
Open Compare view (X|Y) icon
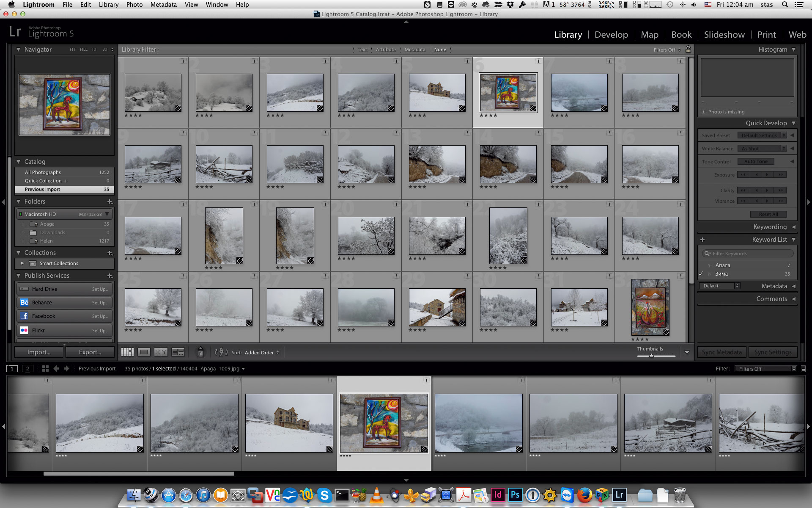(161, 352)
